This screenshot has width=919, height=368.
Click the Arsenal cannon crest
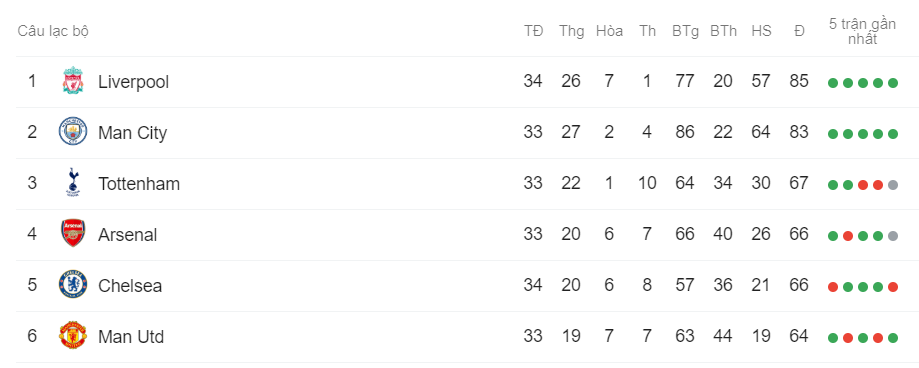click(73, 233)
